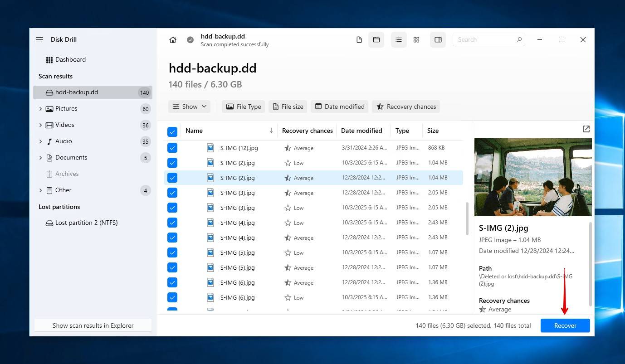Deselect the checkbox for S-IMG (5).jpg
This screenshot has width=625, height=364.
(172, 252)
